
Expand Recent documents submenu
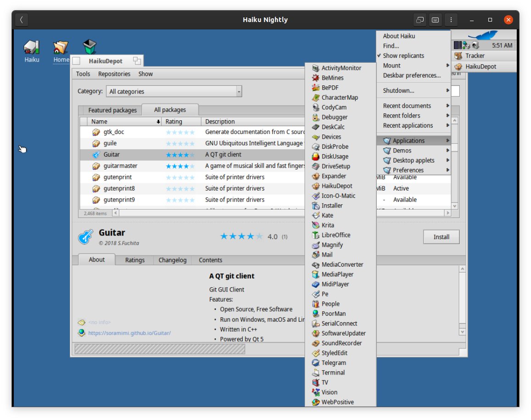413,106
